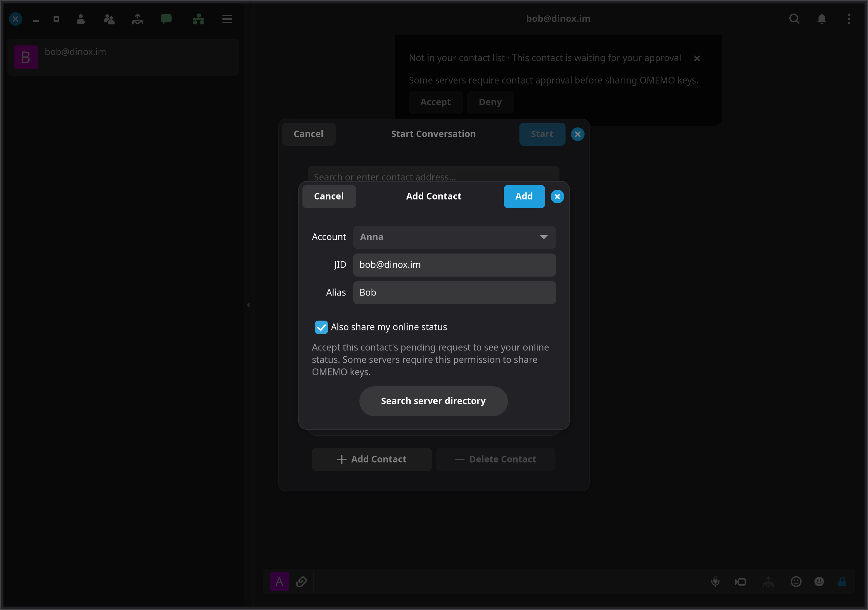Close the Add Contact dialog with X
This screenshot has width=868, height=610.
click(x=557, y=197)
